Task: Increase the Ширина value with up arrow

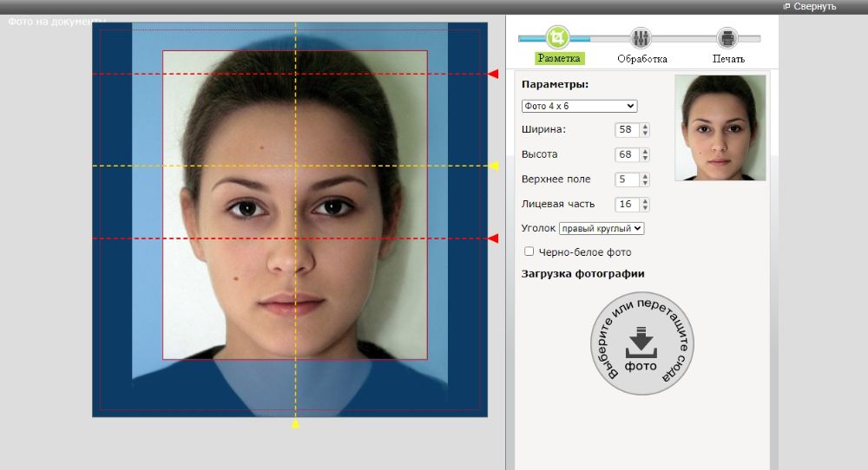Action: pos(645,127)
